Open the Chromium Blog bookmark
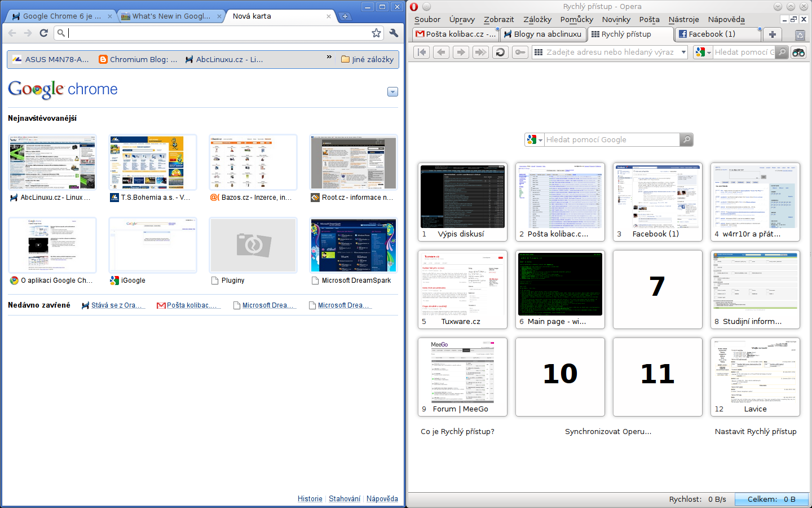This screenshot has width=812, height=508. [138, 59]
